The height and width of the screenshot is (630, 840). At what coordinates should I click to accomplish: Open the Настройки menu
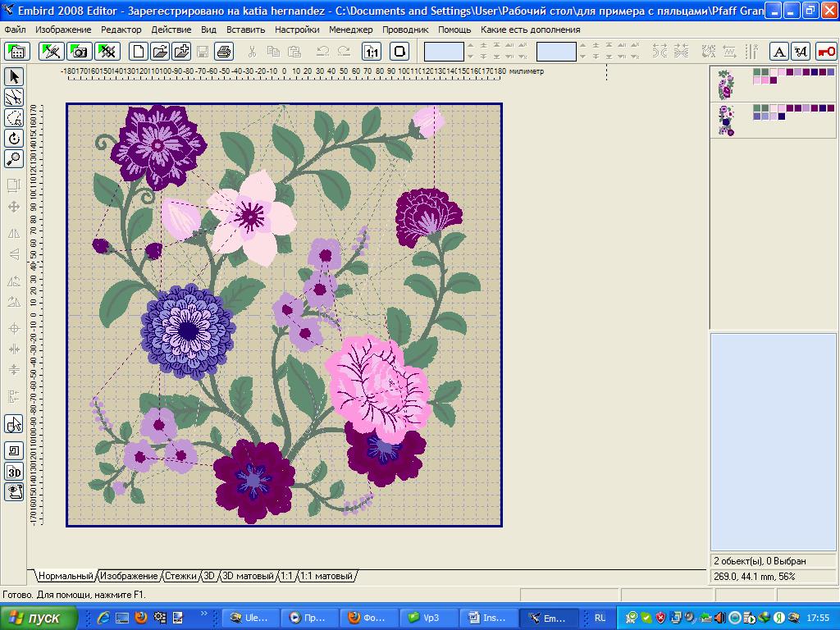coord(297,30)
